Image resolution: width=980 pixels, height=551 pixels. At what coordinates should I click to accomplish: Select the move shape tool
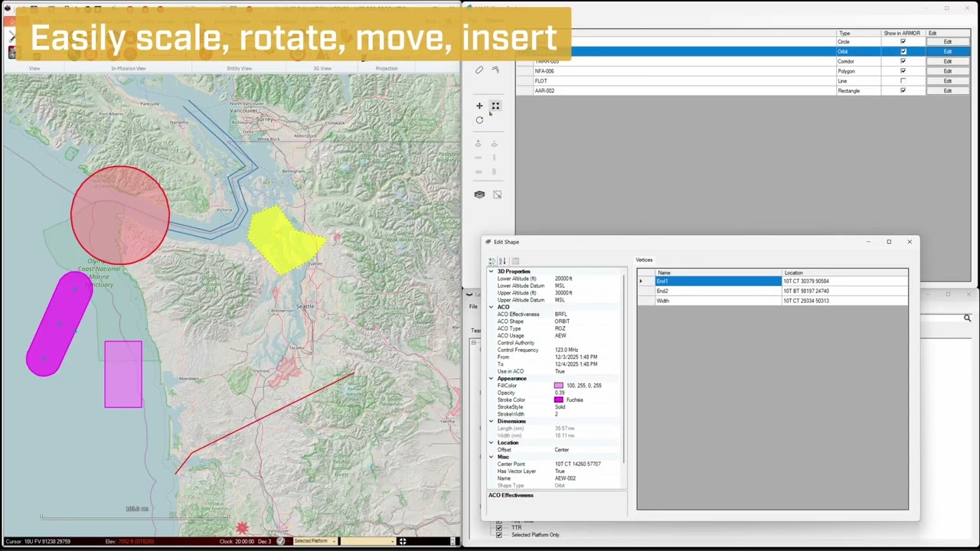[x=479, y=106]
